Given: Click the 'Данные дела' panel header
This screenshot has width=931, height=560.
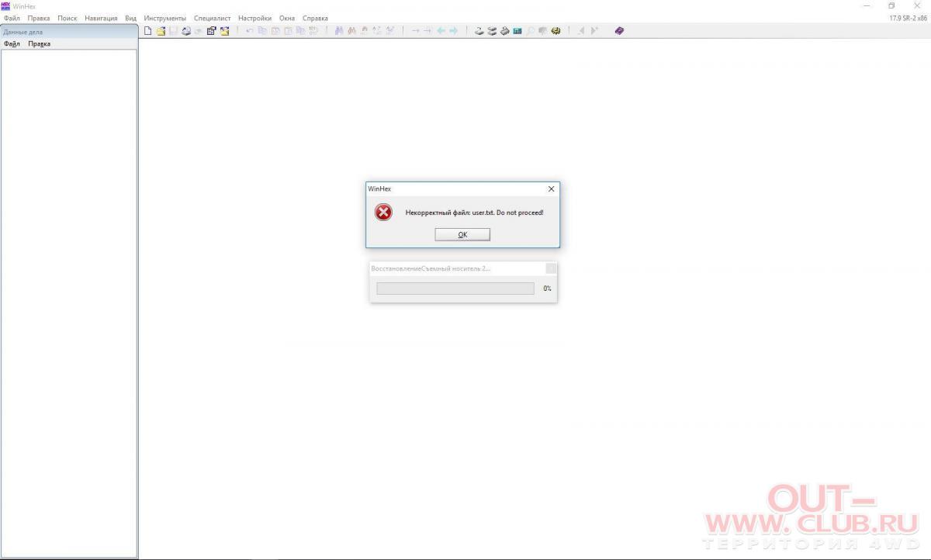Looking at the screenshot, I should tap(69, 32).
